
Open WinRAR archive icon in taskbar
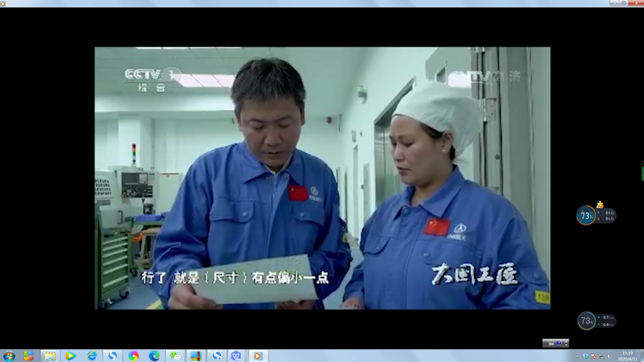196,356
